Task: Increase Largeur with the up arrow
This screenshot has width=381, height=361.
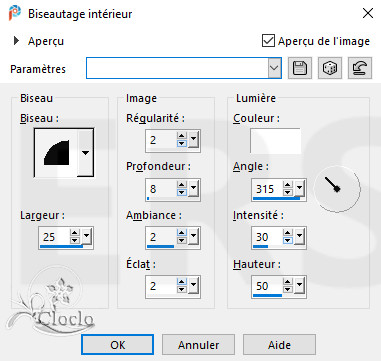Action: click(75, 233)
